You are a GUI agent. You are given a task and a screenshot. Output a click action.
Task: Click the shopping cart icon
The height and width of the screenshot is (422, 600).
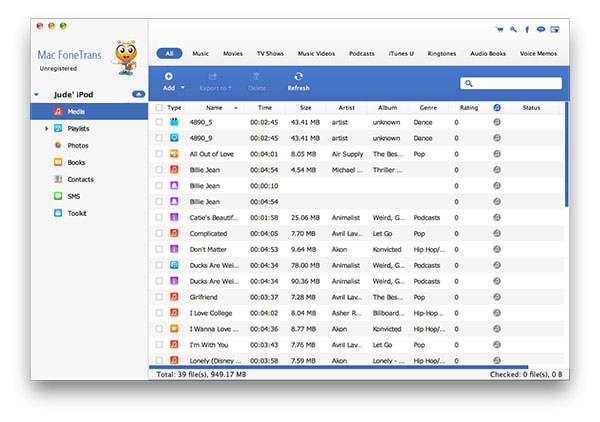point(499,29)
